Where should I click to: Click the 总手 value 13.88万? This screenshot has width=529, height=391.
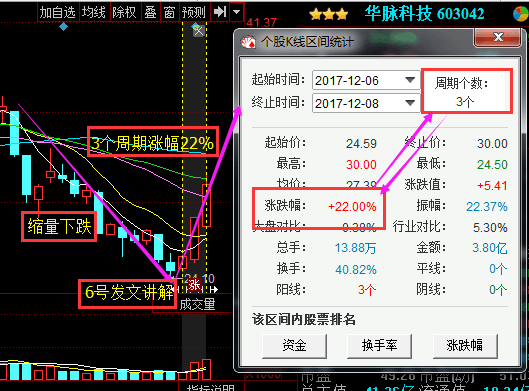[x=355, y=248]
